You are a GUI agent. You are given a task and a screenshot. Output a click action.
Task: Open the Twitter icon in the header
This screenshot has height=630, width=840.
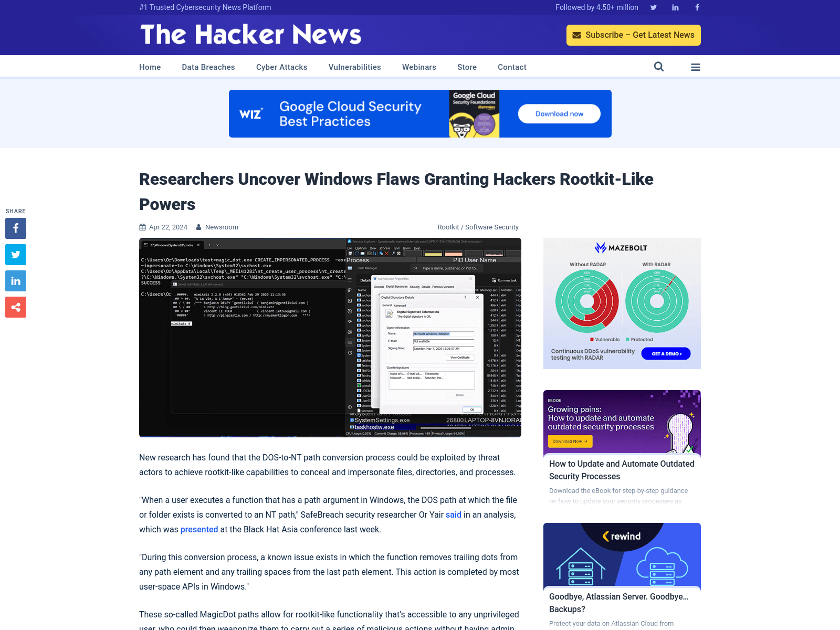pyautogui.click(x=654, y=7)
